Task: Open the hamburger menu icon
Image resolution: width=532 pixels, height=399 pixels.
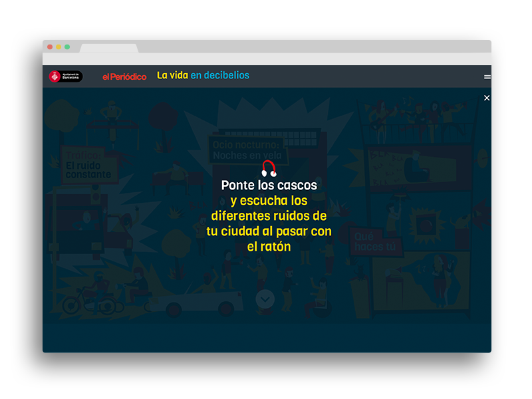Action: pos(487,77)
